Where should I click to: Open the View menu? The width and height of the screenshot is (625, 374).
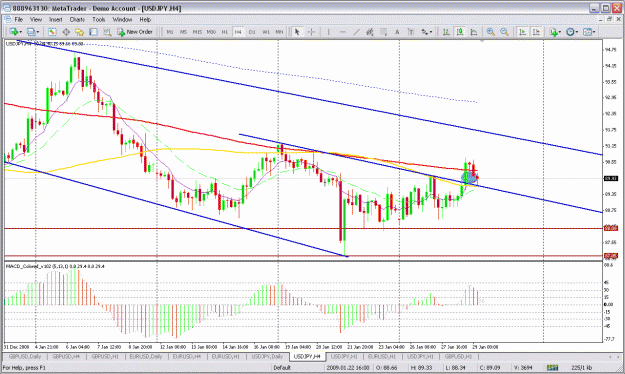pos(35,19)
